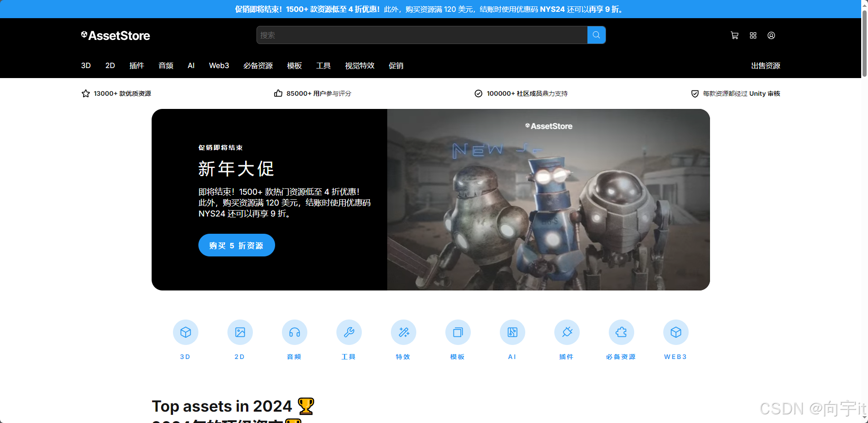Click the 出售资源 link

pyautogui.click(x=765, y=66)
